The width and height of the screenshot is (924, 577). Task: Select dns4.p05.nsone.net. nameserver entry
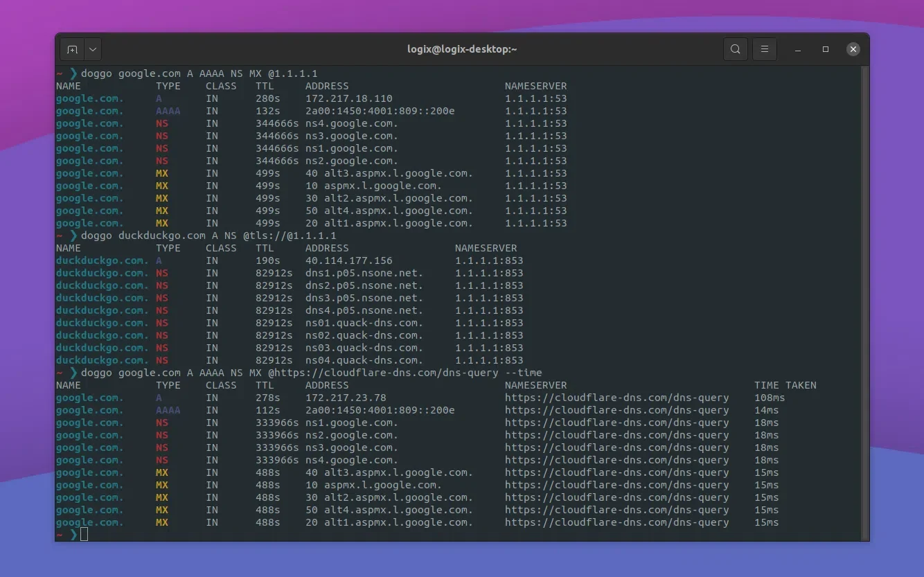tap(364, 310)
